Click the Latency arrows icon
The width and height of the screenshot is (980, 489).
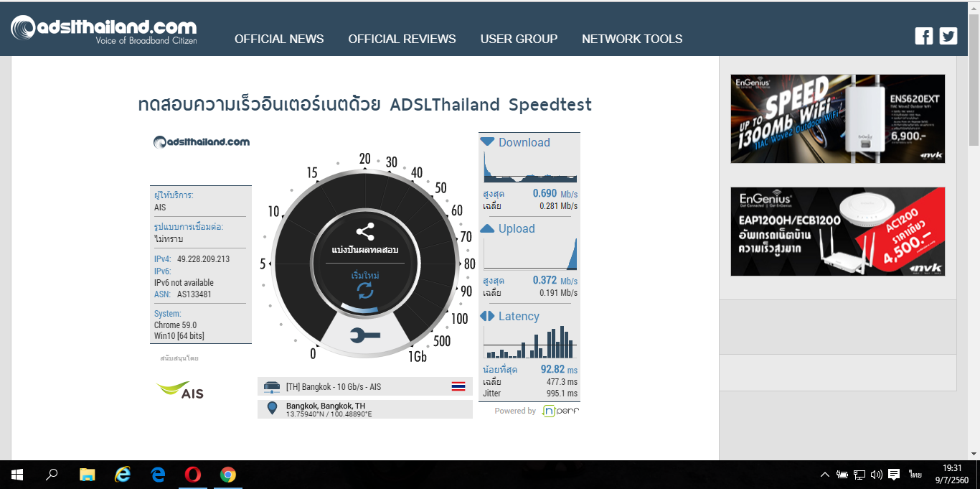click(487, 316)
